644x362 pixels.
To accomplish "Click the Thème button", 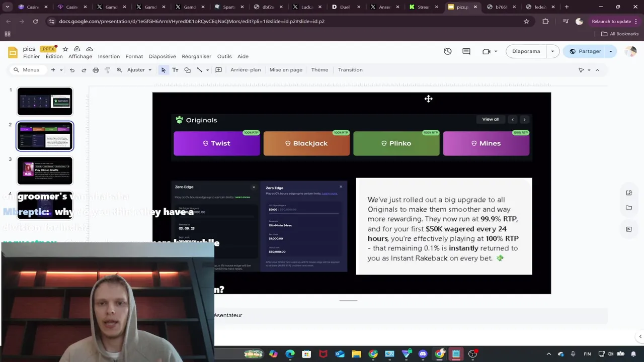I will (319, 70).
